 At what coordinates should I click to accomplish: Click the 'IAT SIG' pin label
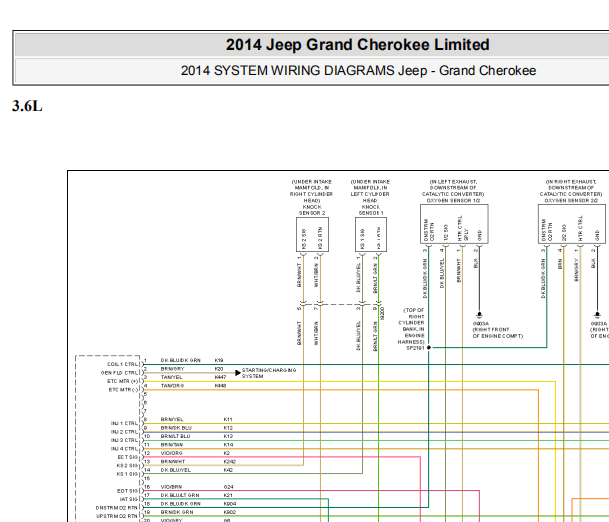click(129, 499)
